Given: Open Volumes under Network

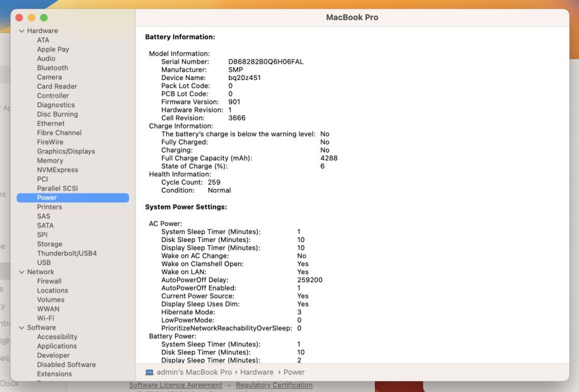Looking at the screenshot, I should coord(50,299).
